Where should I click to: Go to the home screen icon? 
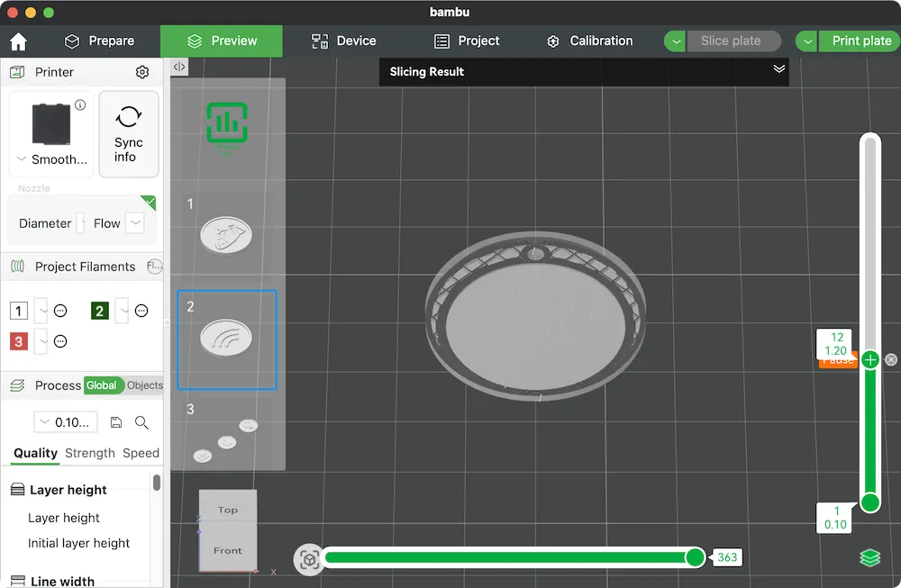coord(18,41)
